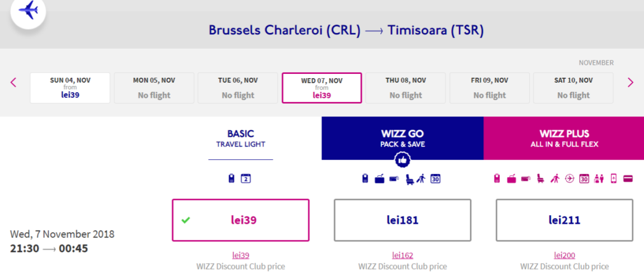Go to next week of dates
Image resolution: width=644 pixels, height=274 pixels.
coord(631,83)
